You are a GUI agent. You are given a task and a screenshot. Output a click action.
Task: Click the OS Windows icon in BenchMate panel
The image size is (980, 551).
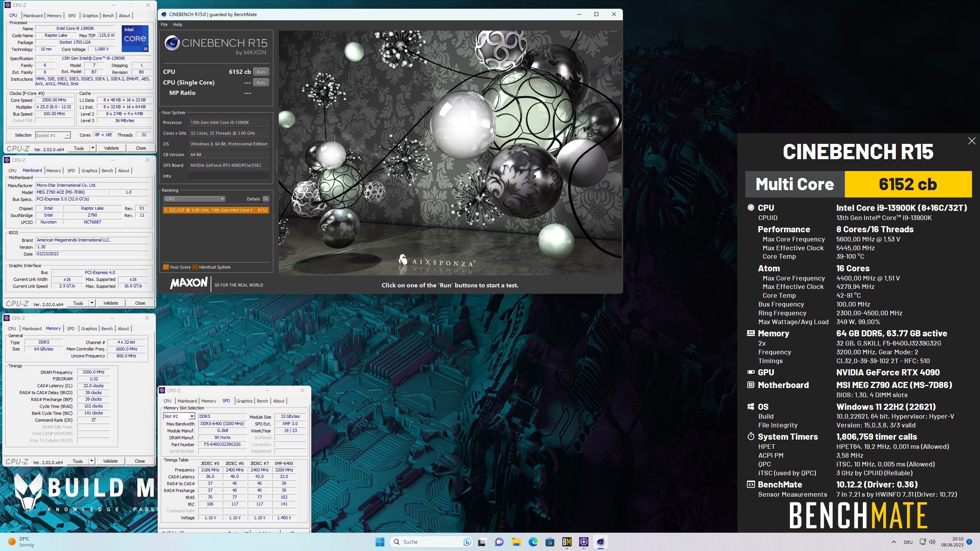click(751, 406)
